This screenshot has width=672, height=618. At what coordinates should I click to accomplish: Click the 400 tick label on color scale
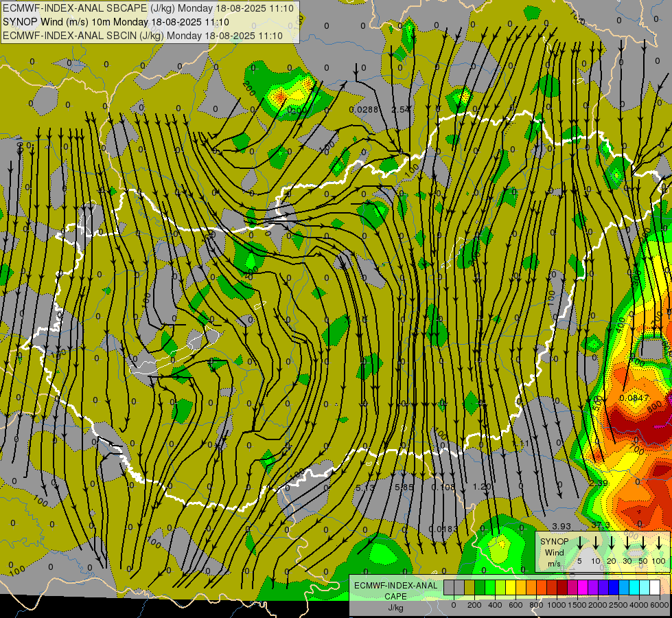pyautogui.click(x=495, y=605)
